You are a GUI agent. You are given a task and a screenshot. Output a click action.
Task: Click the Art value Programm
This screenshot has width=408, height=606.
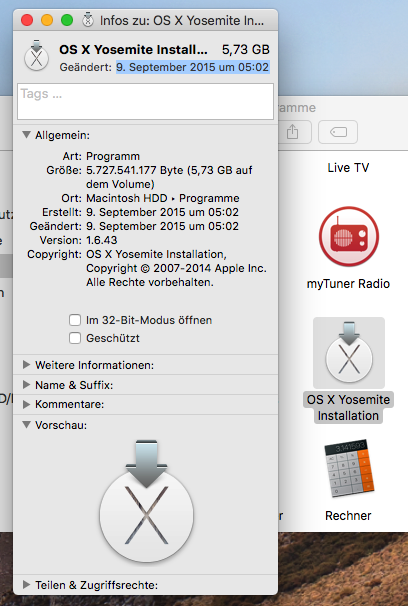point(113,156)
